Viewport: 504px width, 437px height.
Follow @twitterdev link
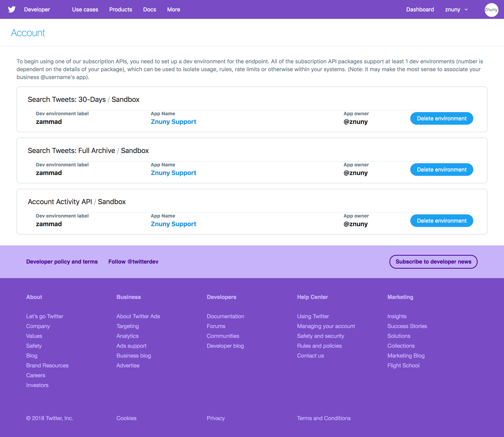tap(133, 262)
